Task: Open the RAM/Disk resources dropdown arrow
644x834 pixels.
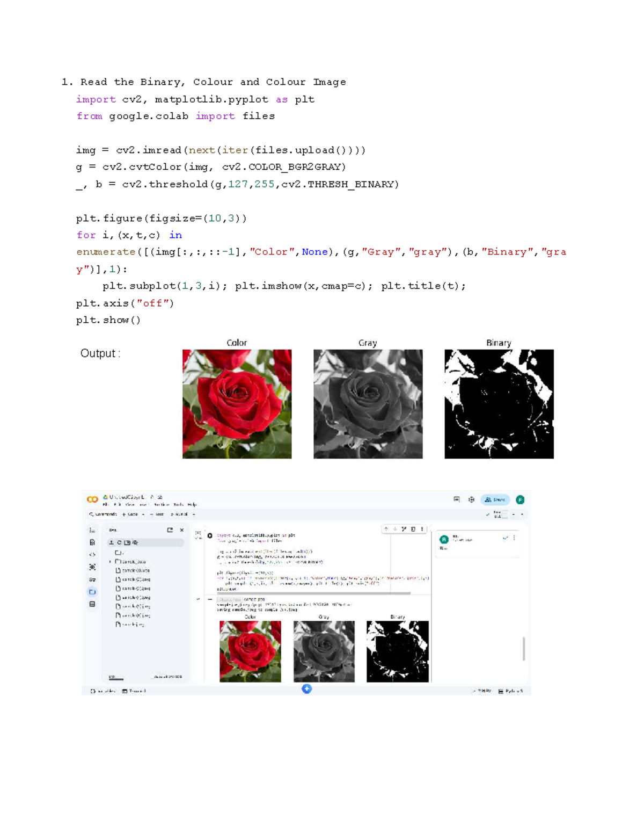Action: coord(514,514)
